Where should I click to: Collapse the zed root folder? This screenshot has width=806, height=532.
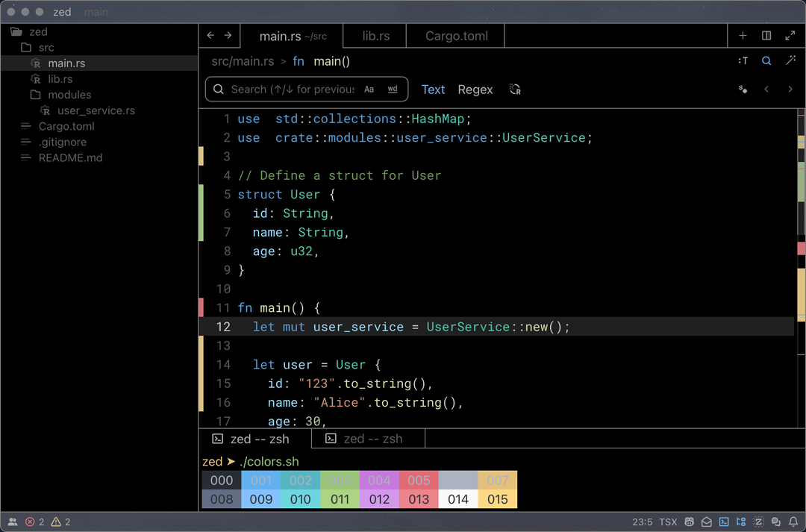(28, 32)
